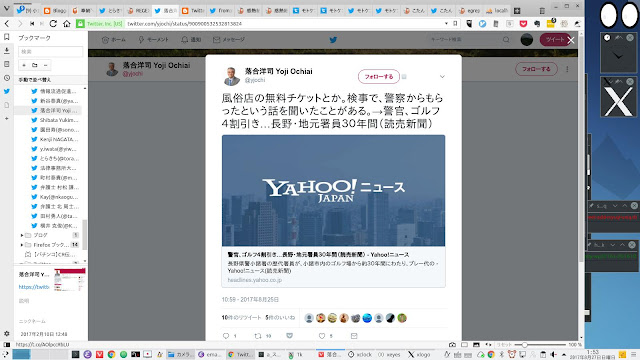Screen dimensions: 640x360
Task: Create new bookmark folder
Action: [x=35, y=65]
